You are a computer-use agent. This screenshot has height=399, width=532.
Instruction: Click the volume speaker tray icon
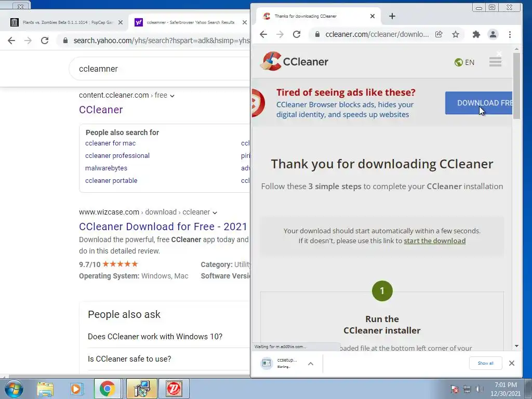[x=479, y=389]
